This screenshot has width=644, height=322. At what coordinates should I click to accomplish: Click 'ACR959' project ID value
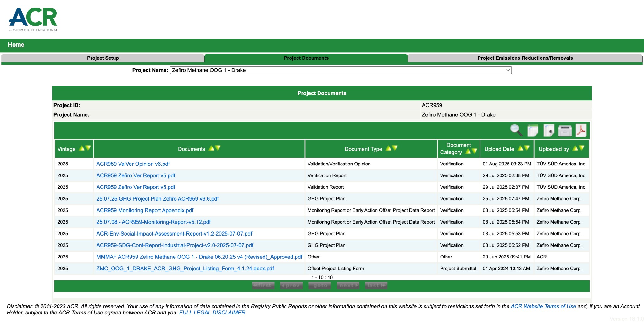click(432, 105)
